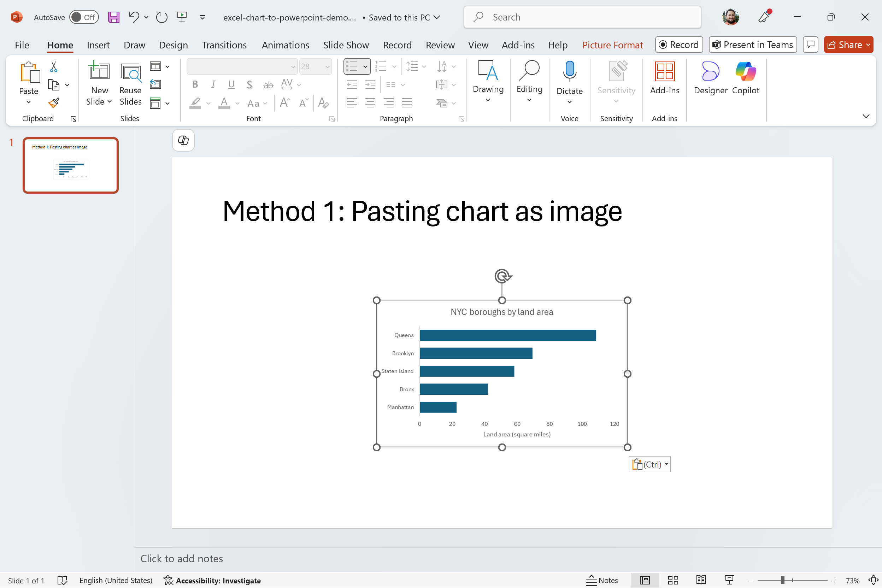Image resolution: width=882 pixels, height=588 pixels.
Task: Toggle the AutoSave switch
Action: (84, 17)
